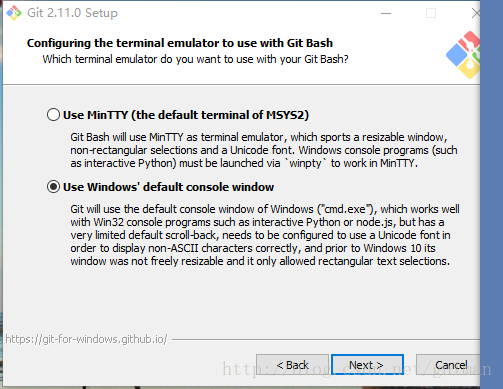The width and height of the screenshot is (503, 389).
Task: Maximize the Git Setup window
Action: [431, 13]
